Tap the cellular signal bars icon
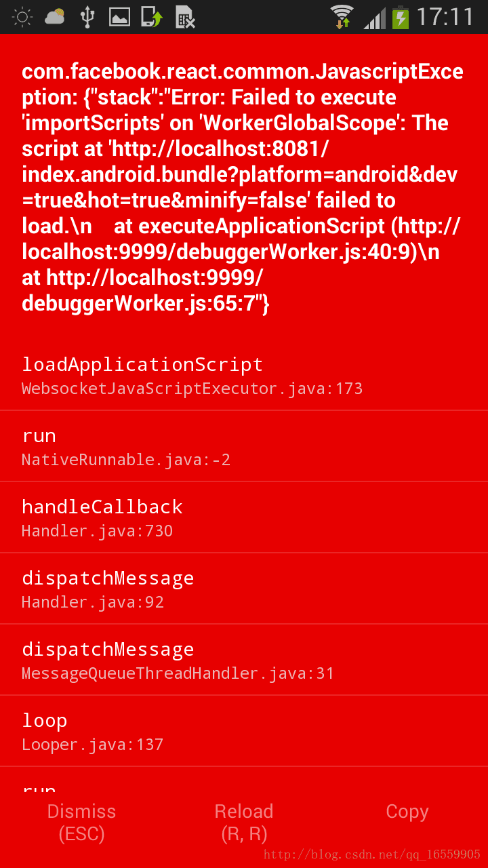Viewport: 488px width, 868px height. point(375,18)
